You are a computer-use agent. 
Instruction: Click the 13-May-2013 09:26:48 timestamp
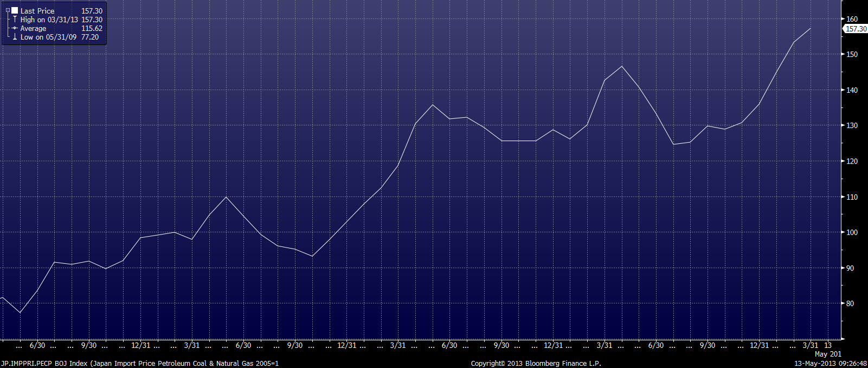tap(831, 364)
